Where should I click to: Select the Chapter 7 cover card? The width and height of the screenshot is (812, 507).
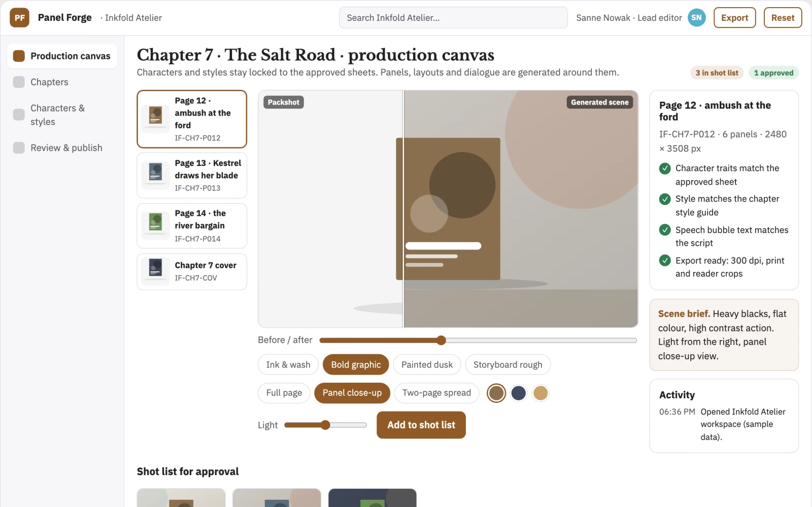click(x=192, y=272)
